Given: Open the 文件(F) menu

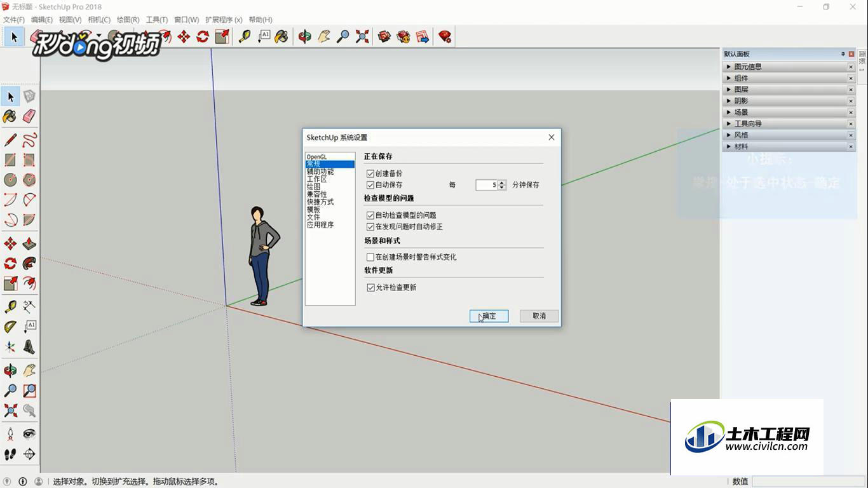Looking at the screenshot, I should [14, 20].
